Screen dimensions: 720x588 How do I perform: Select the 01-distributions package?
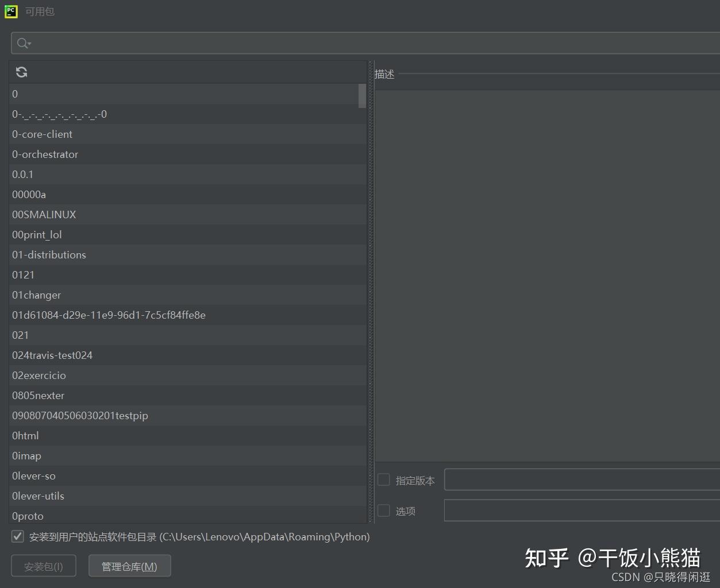(49, 254)
